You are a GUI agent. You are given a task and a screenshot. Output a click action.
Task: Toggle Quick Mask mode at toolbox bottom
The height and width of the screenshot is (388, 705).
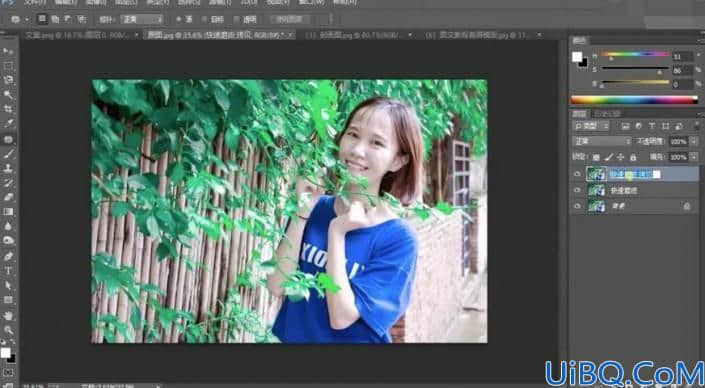(x=8, y=372)
